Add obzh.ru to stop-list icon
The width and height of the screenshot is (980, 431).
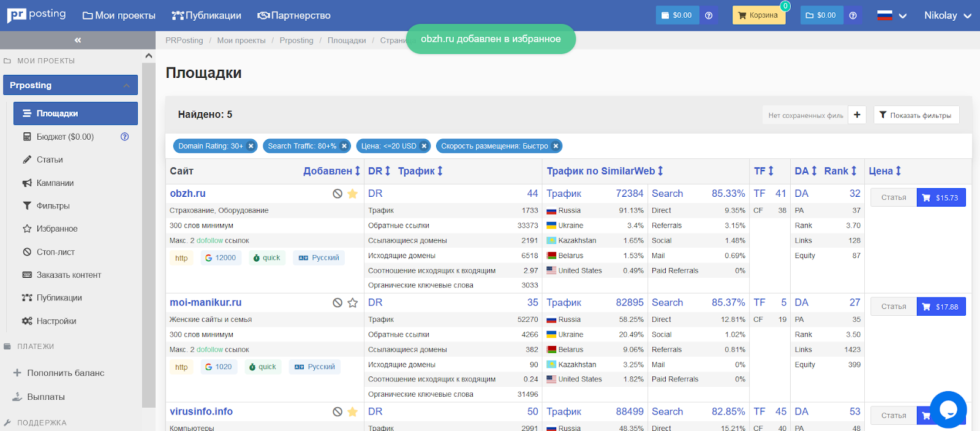(337, 194)
